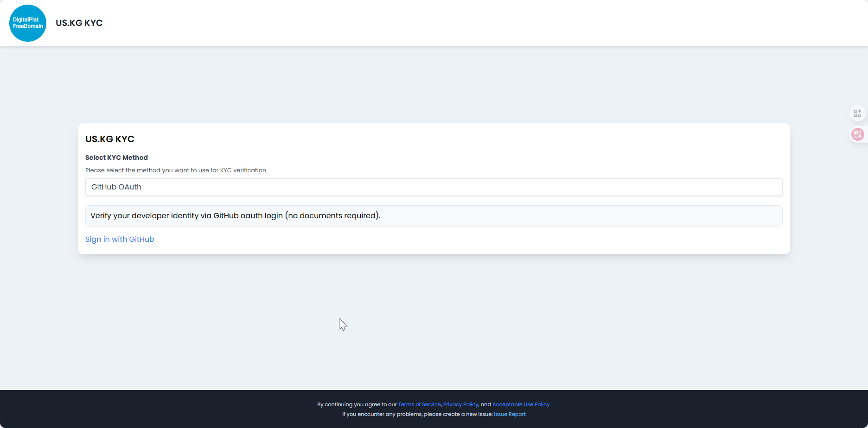This screenshot has height=428, width=868.
Task: Open the Issue Report link
Action: pos(510,414)
